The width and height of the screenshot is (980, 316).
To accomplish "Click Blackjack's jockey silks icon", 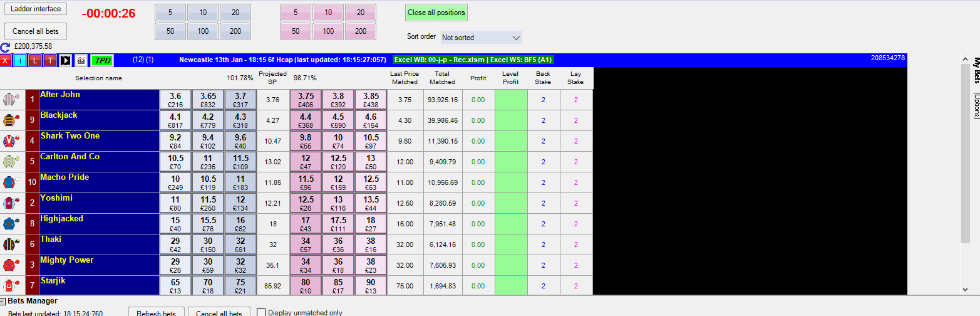I will coord(10,120).
